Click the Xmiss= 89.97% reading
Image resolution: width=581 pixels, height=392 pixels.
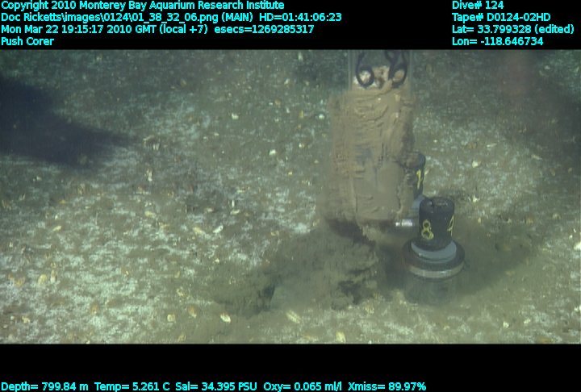(387, 386)
